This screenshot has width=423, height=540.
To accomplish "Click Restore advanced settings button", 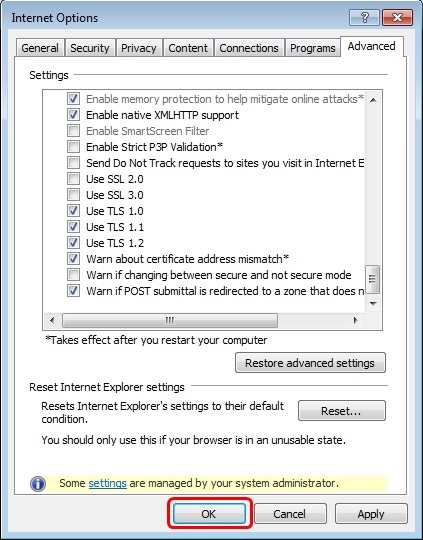I will click(310, 363).
